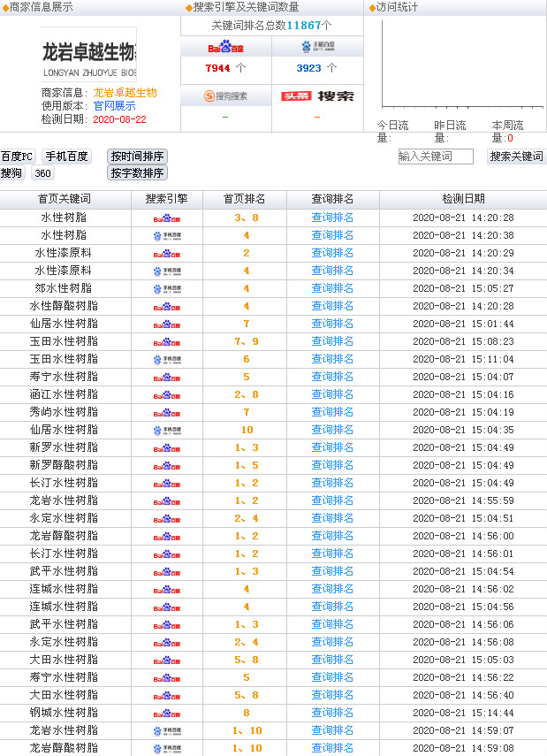Click the Toutiao search logo

(316, 96)
